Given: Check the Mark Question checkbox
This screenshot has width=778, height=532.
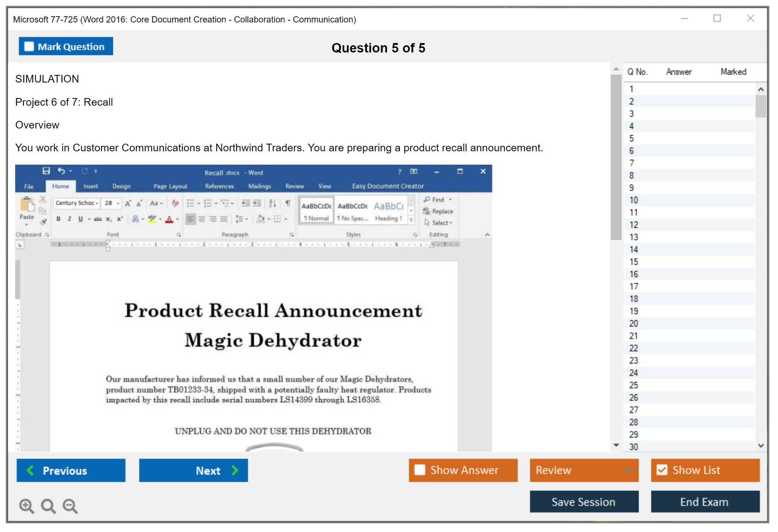Looking at the screenshot, I should 29,46.
